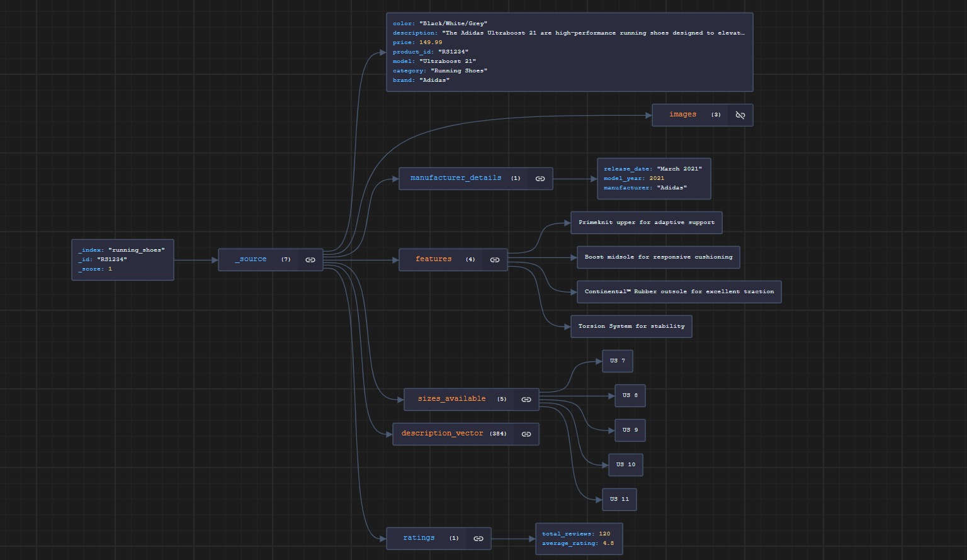This screenshot has height=560, width=967.
Task: Collapse the _source node via its link icon
Action: 310,260
